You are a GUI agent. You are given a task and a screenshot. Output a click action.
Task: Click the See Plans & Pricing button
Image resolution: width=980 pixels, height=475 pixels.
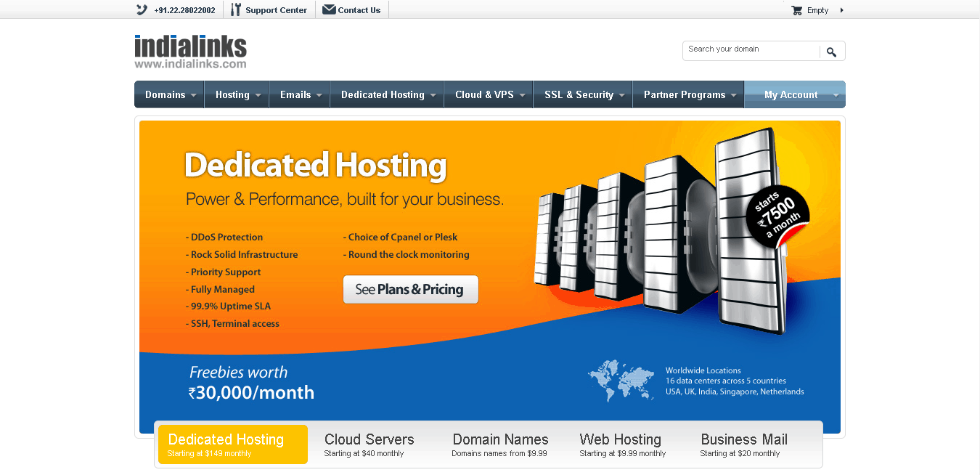click(x=411, y=289)
